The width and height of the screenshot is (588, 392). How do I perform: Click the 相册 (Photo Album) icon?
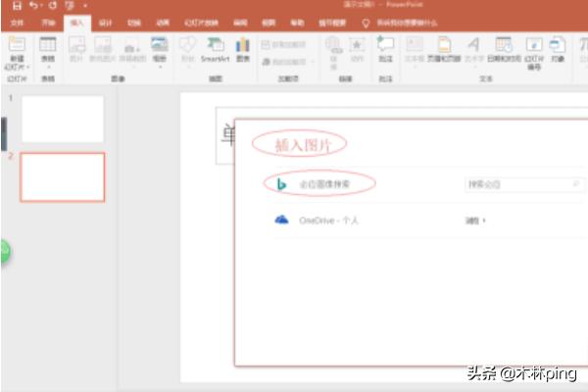[x=160, y=44]
